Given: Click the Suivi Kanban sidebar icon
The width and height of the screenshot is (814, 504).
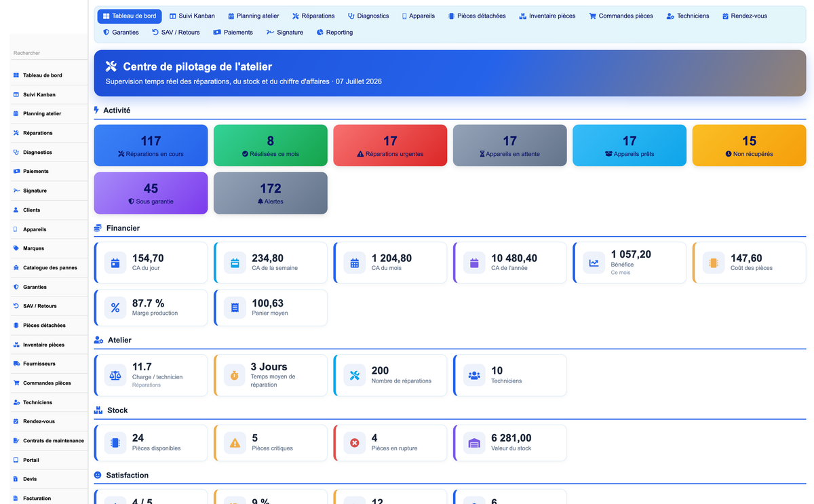Looking at the screenshot, I should coord(16,94).
